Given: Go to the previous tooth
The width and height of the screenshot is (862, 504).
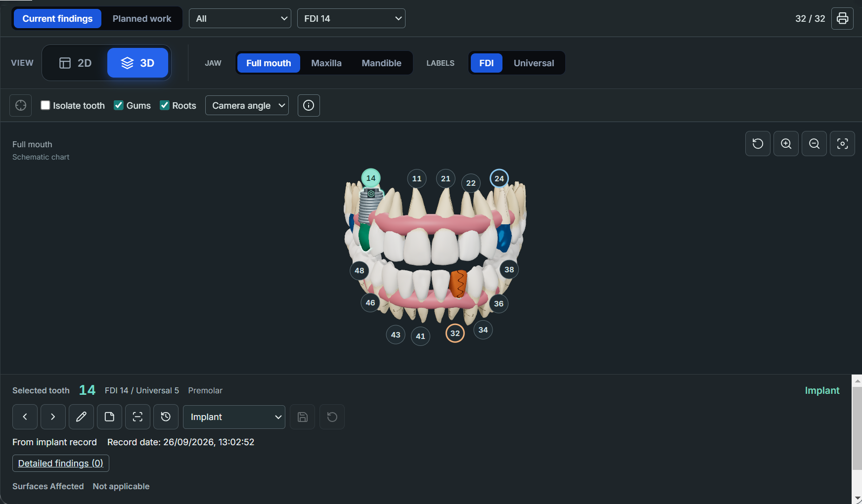Looking at the screenshot, I should click(x=25, y=417).
